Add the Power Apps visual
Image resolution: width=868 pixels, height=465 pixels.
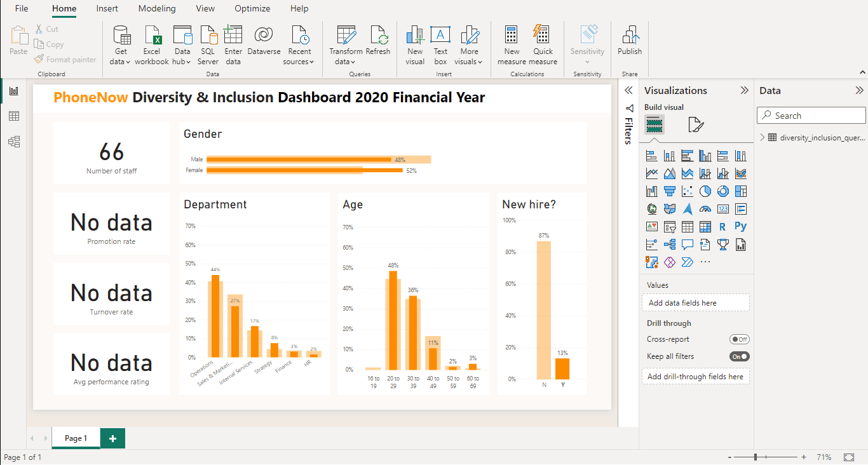pos(670,262)
